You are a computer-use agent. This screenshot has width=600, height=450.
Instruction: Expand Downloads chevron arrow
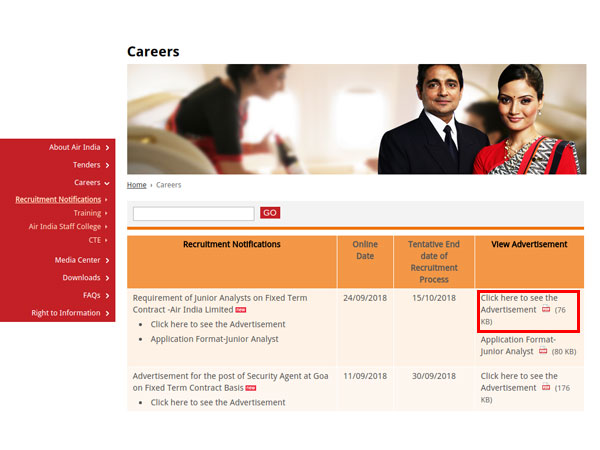tap(108, 278)
